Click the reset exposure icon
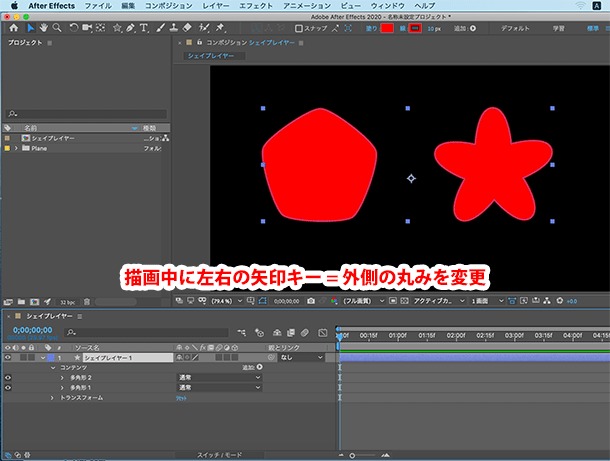This screenshot has width=610, height=461. coord(559,301)
